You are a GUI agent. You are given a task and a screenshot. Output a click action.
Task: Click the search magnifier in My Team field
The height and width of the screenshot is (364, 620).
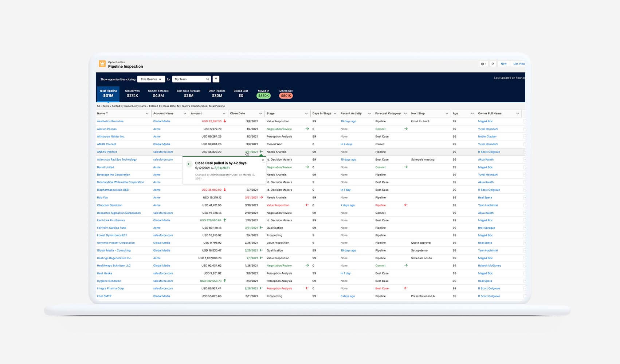click(208, 79)
